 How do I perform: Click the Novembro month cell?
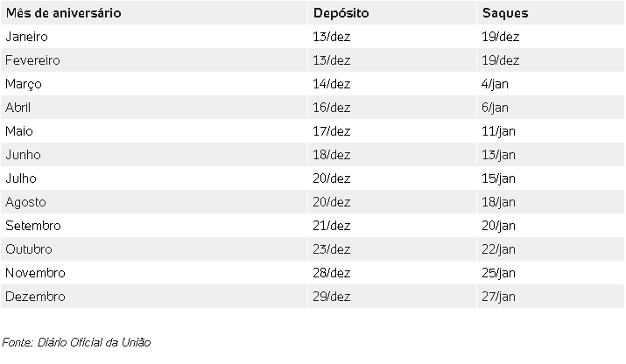click(x=35, y=274)
